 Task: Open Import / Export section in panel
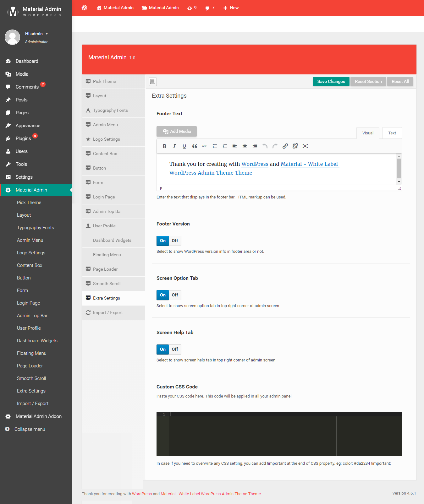113,313
